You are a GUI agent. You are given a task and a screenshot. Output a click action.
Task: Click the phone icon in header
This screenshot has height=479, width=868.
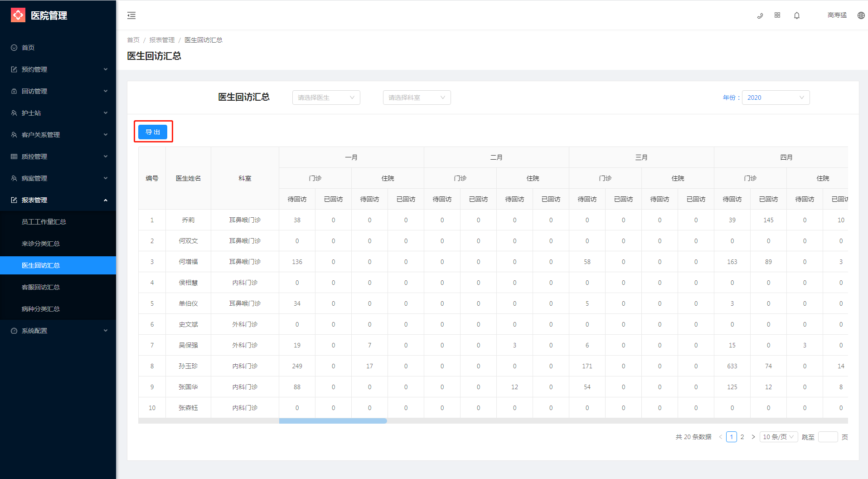[x=760, y=15]
